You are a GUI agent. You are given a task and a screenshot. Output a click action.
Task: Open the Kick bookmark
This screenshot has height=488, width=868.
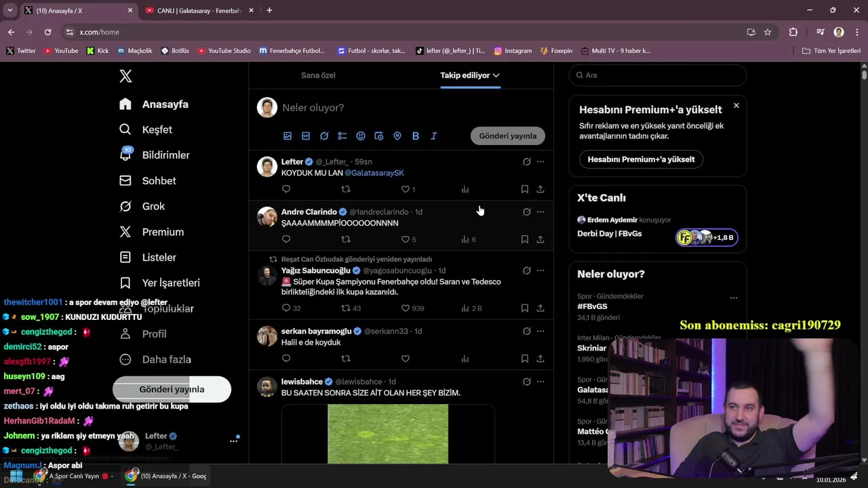click(97, 51)
